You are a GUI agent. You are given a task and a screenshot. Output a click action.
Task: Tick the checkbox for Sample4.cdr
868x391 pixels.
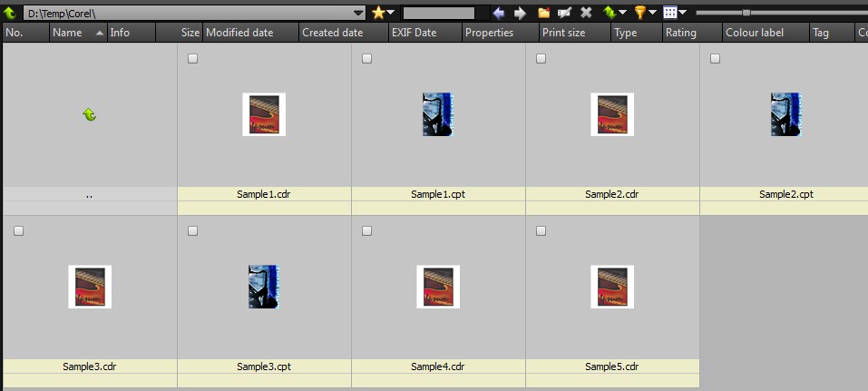[x=366, y=231]
